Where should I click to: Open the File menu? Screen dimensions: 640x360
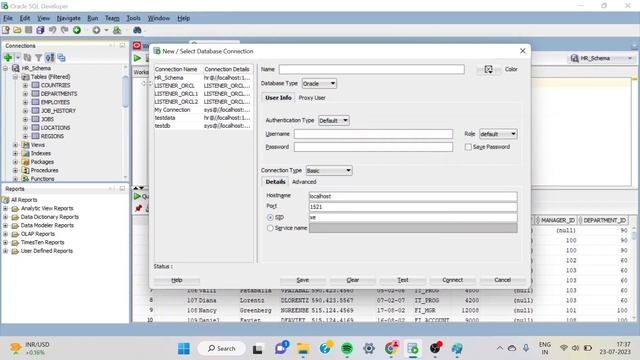point(8,18)
